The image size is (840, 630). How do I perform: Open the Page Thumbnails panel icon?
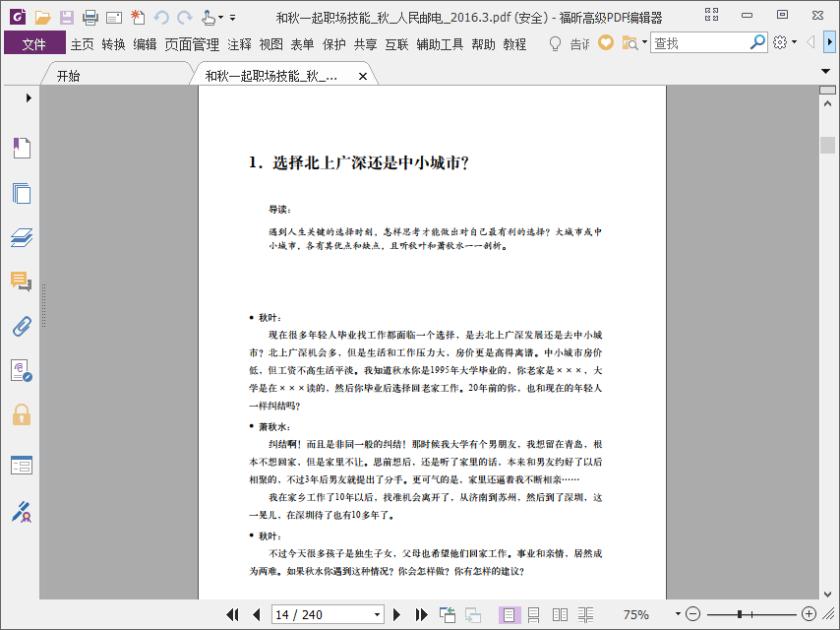click(x=22, y=193)
